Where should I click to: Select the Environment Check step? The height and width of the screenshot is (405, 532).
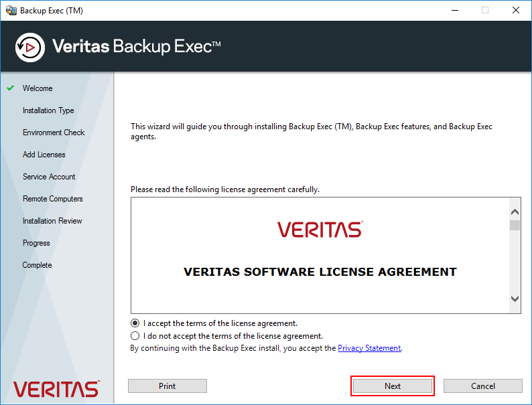[54, 133]
